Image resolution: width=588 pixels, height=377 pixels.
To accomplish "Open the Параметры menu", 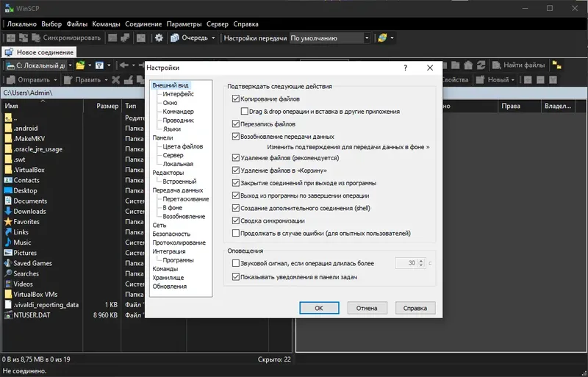I will click(x=184, y=24).
